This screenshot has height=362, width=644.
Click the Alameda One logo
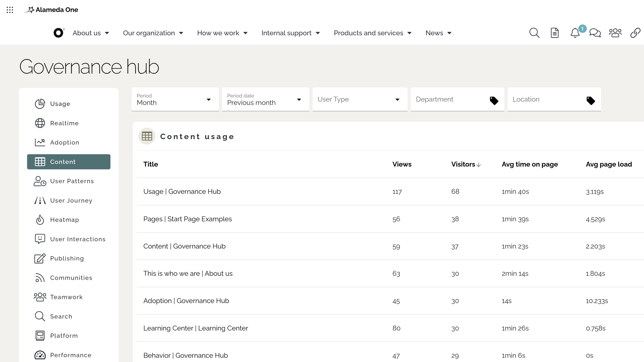click(x=51, y=10)
